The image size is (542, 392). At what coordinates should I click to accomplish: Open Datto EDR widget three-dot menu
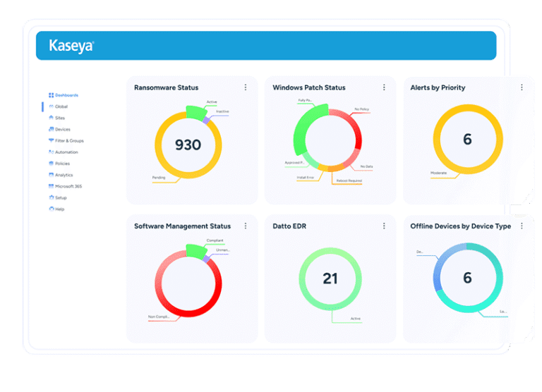384,226
